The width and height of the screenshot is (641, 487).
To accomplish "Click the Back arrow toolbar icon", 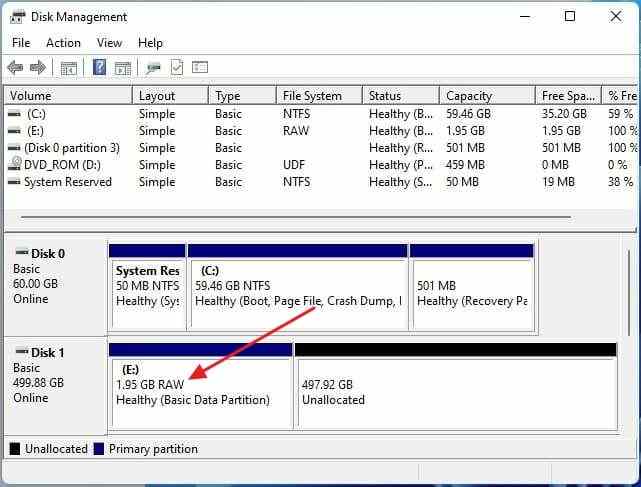I will 15,67.
